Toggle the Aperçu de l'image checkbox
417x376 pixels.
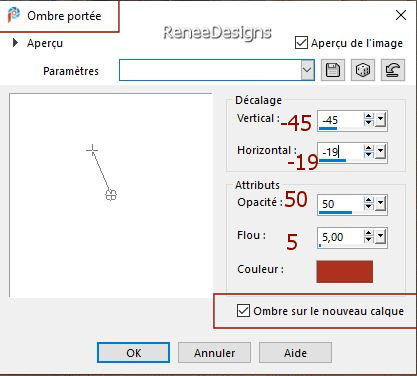pyautogui.click(x=301, y=43)
